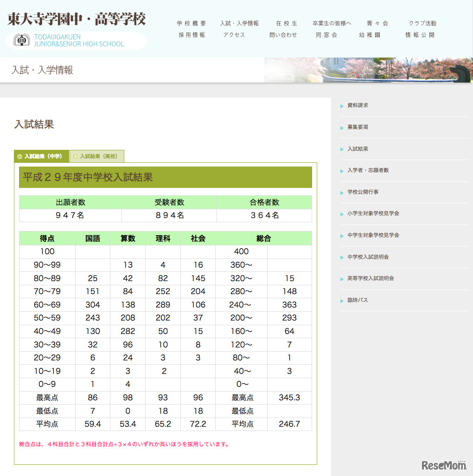Open the 採用情報 navigation link
This screenshot has width=473, height=476.
[x=191, y=34]
